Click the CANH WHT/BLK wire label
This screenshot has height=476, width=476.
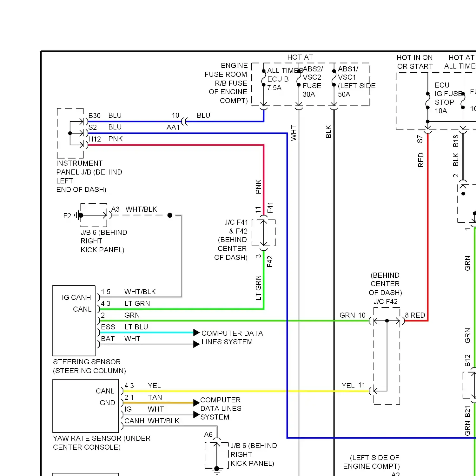[152, 421]
